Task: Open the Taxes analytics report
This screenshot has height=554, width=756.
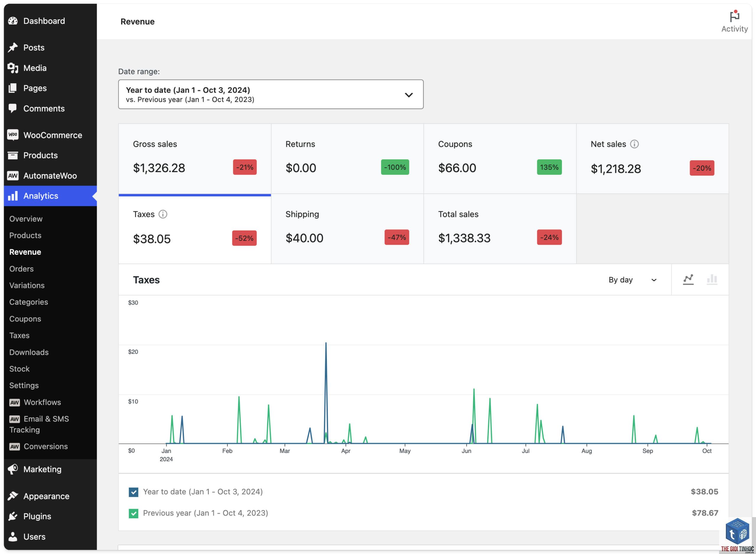Action: (19, 335)
